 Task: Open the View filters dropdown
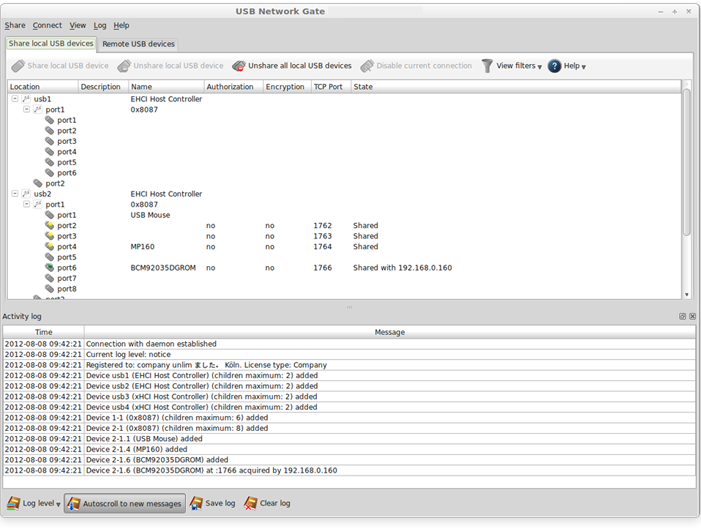[x=511, y=66]
